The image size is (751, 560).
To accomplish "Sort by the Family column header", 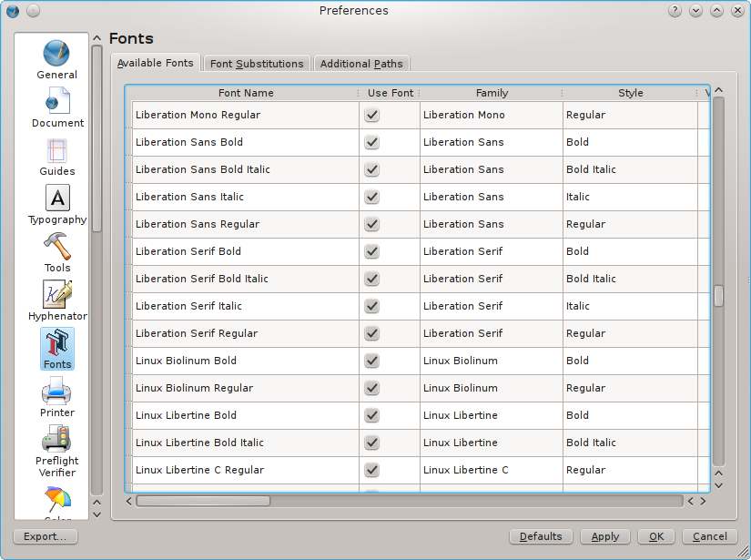I will 492,93.
